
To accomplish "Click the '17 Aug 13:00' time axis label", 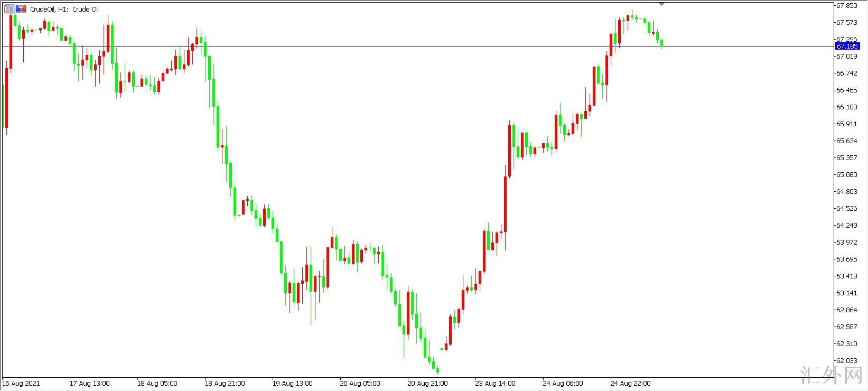I will point(90,383).
